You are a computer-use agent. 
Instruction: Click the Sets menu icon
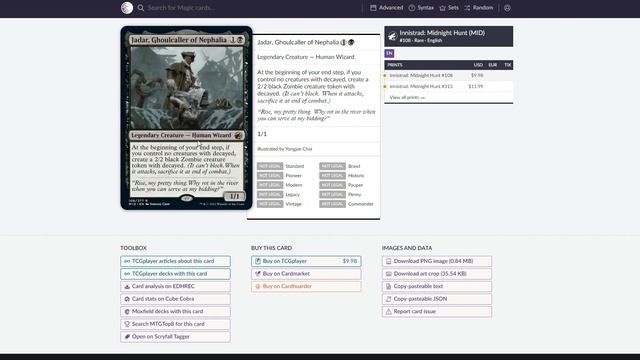pyautogui.click(x=442, y=8)
